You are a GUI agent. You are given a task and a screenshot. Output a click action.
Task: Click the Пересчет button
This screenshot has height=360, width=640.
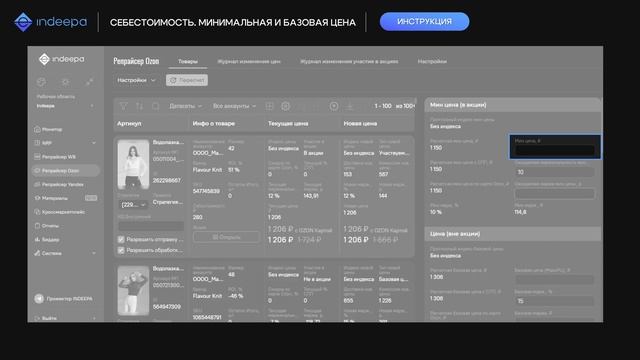coord(187,80)
